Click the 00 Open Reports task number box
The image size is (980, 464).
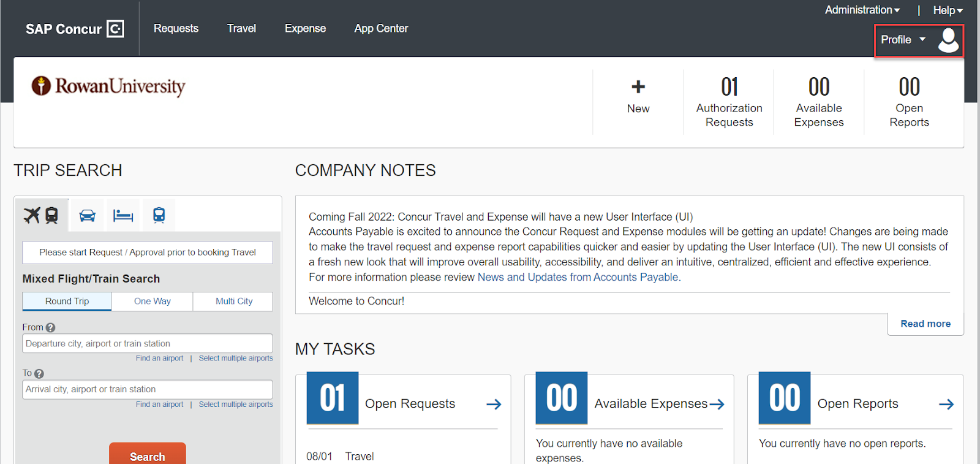[785, 398]
